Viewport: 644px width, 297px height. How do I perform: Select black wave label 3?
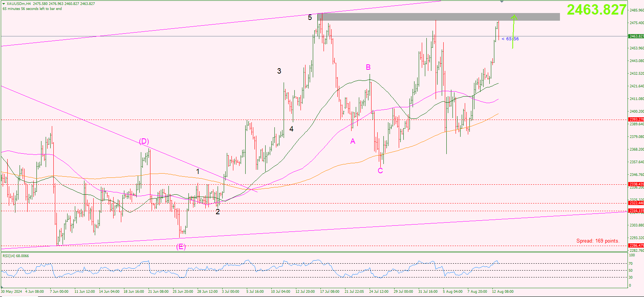(279, 71)
